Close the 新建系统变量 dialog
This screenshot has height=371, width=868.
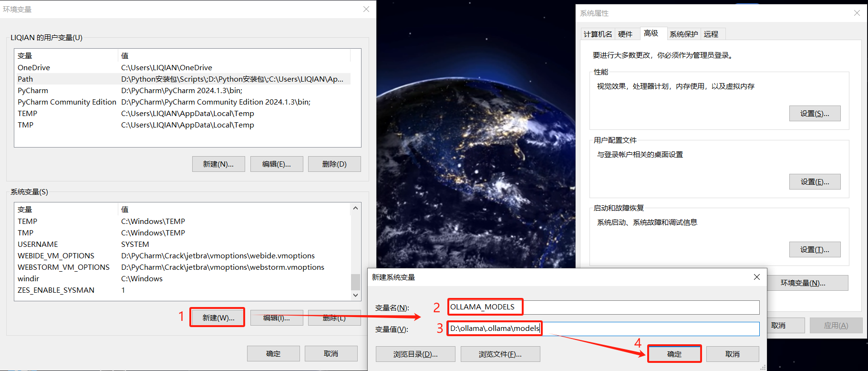[757, 277]
